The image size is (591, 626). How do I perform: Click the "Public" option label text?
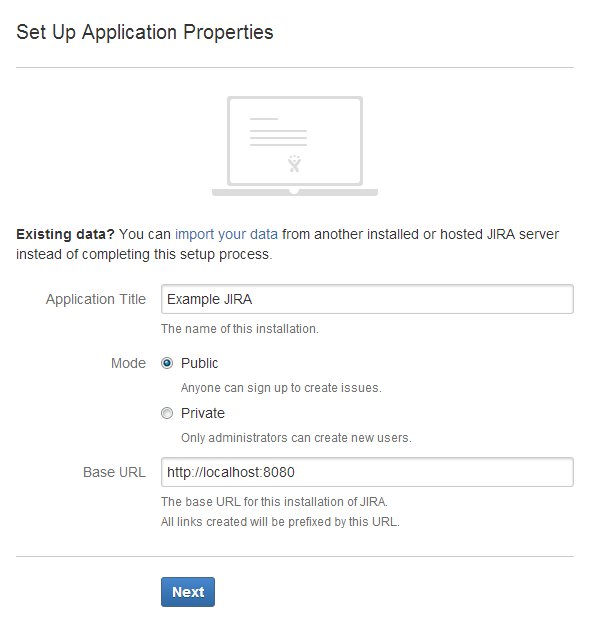(199, 363)
